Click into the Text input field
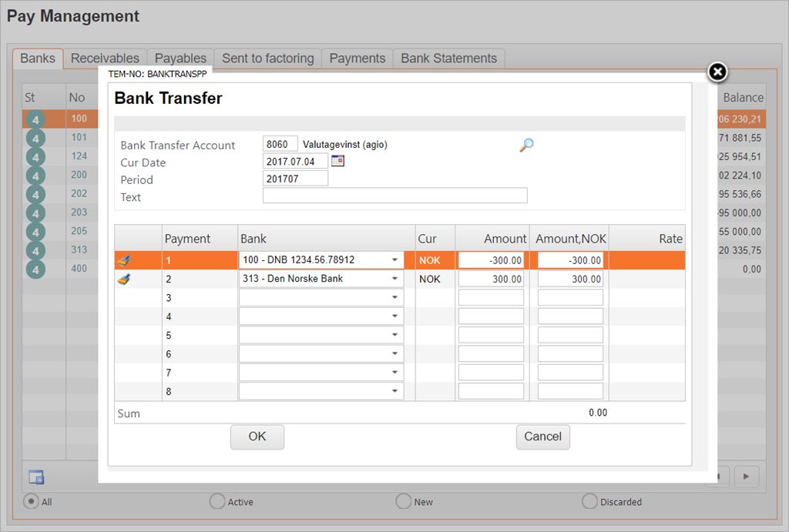 394,196
